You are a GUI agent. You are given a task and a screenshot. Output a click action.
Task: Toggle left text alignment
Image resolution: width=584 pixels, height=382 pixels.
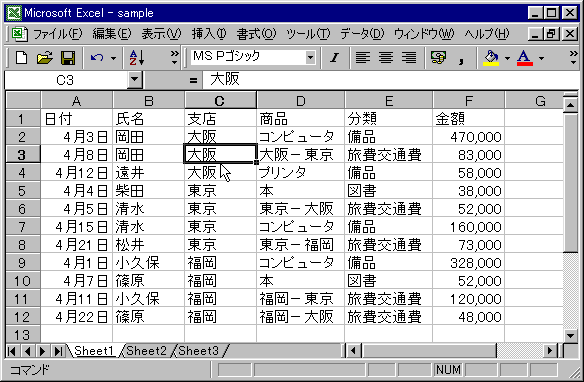pyautogui.click(x=362, y=58)
